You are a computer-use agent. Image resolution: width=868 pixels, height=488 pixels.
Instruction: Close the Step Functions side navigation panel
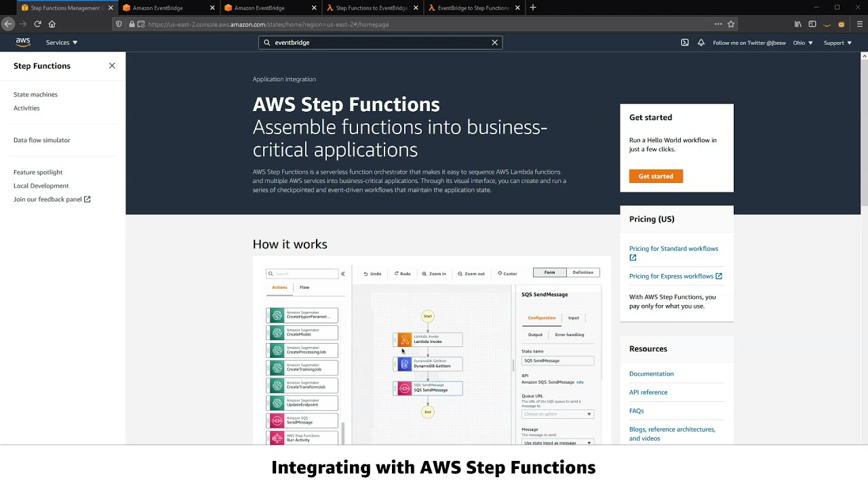pyautogui.click(x=112, y=66)
